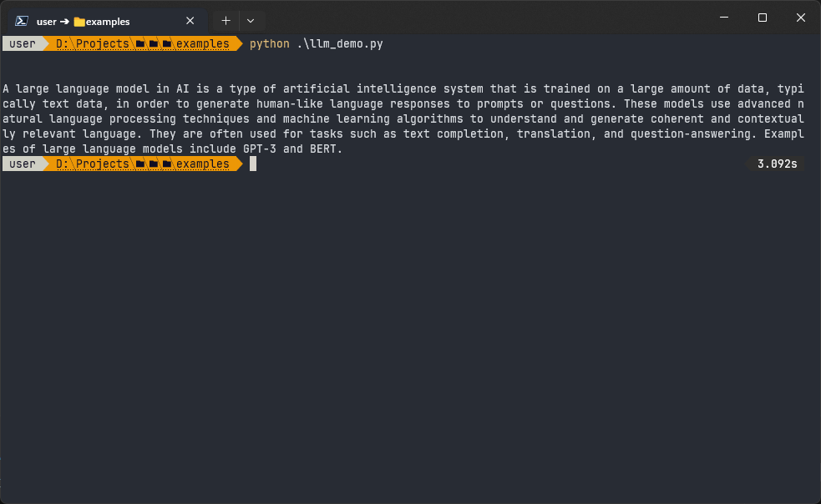Maximize the terminal window
821x504 pixels.
click(763, 18)
